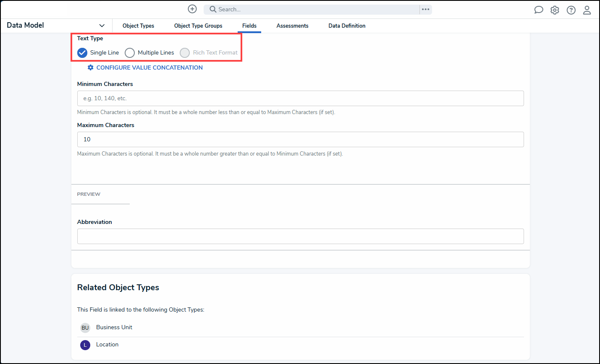The width and height of the screenshot is (600, 364).
Task: Open the chat messages icon
Action: [538, 10]
